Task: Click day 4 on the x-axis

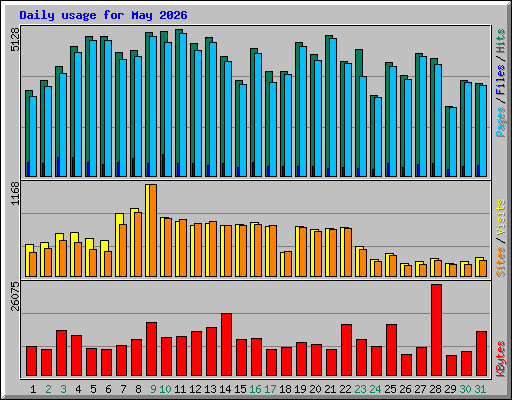Action: pyautogui.click(x=78, y=389)
